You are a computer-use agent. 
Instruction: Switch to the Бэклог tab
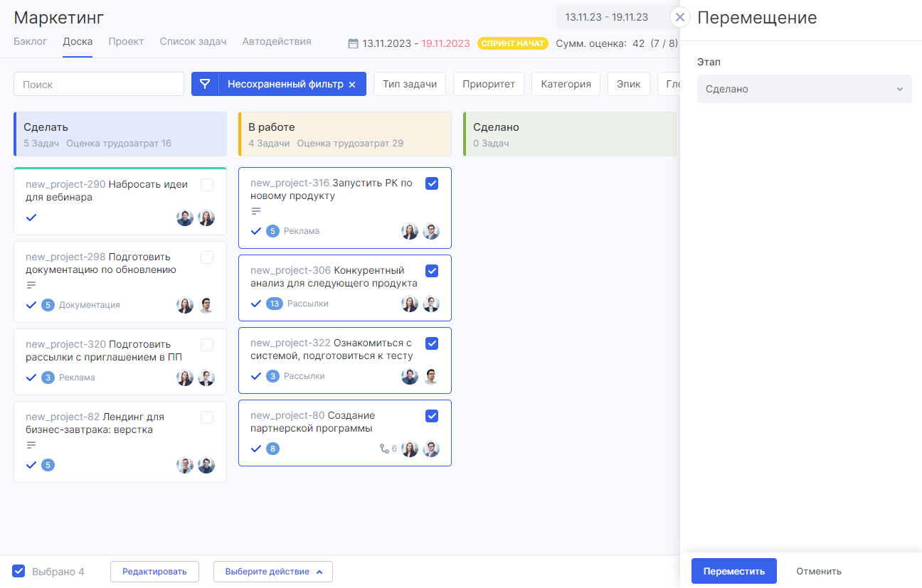click(31, 41)
